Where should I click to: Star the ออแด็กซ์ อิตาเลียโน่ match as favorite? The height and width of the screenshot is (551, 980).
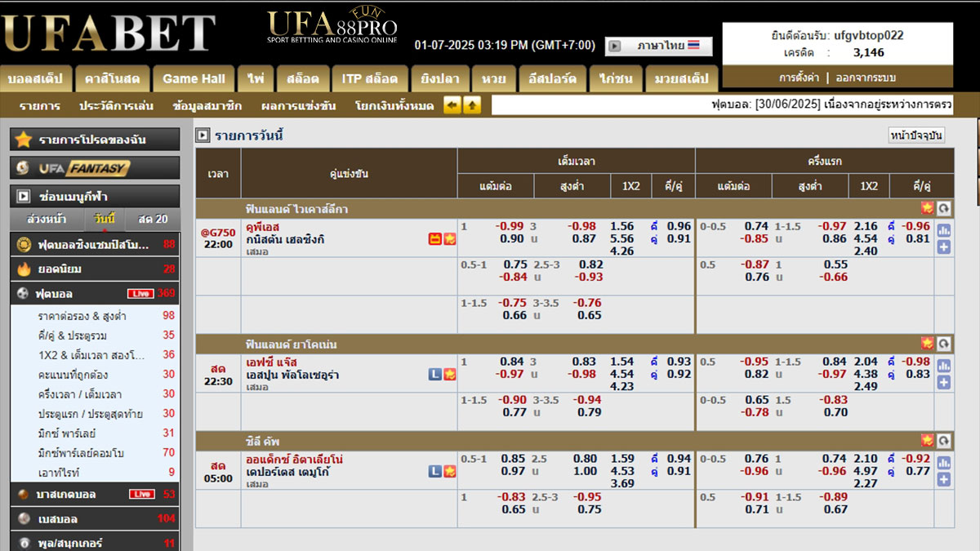[x=449, y=471]
